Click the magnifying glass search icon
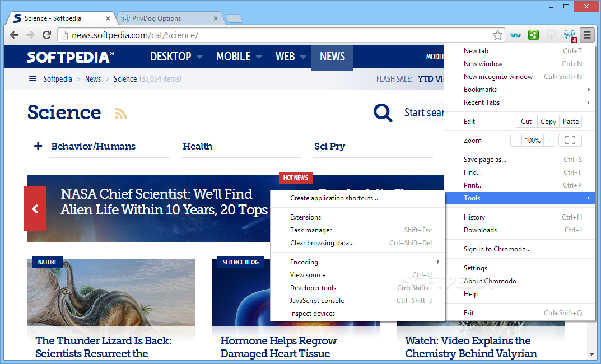 [x=383, y=113]
